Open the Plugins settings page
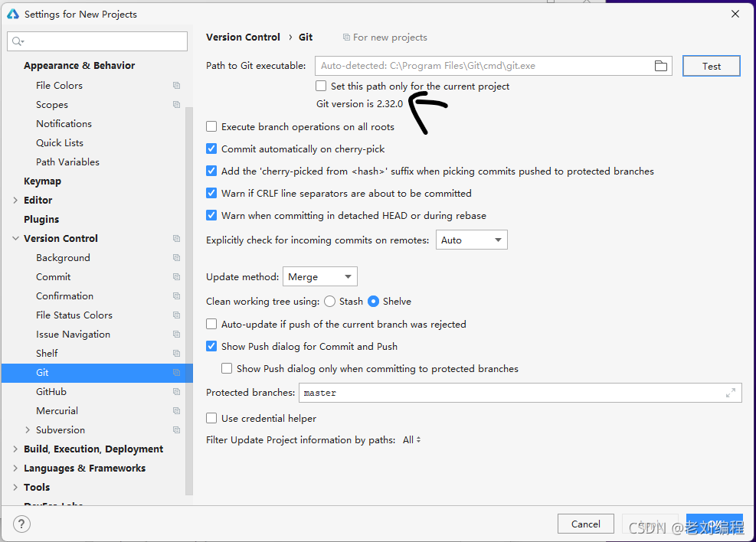The height and width of the screenshot is (542, 756). click(x=41, y=219)
